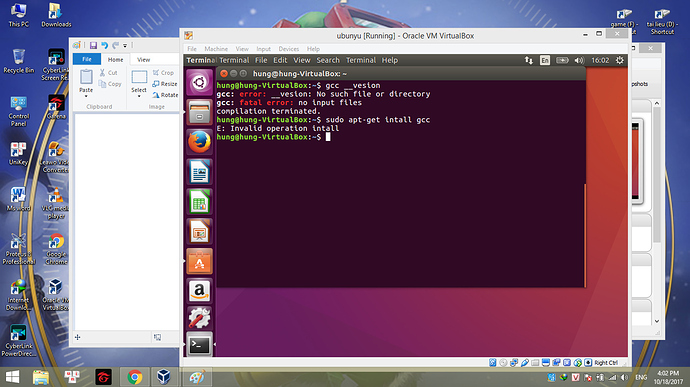Open the Amazon launcher icon
Screen dimensions: 690x387
[x=199, y=291]
